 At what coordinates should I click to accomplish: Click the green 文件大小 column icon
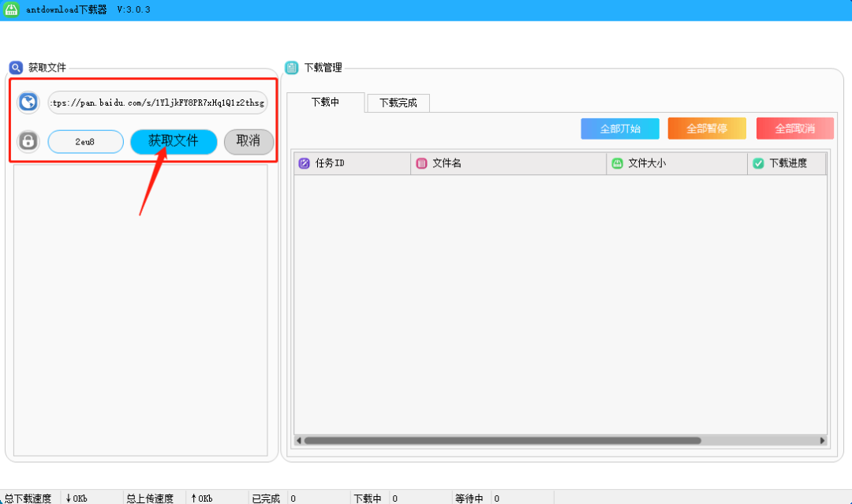(x=618, y=163)
